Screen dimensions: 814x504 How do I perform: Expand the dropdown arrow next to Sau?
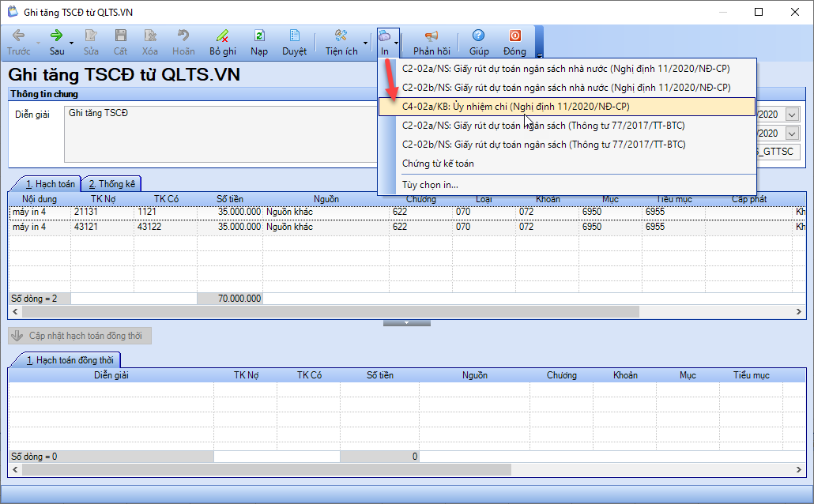pyautogui.click(x=72, y=43)
